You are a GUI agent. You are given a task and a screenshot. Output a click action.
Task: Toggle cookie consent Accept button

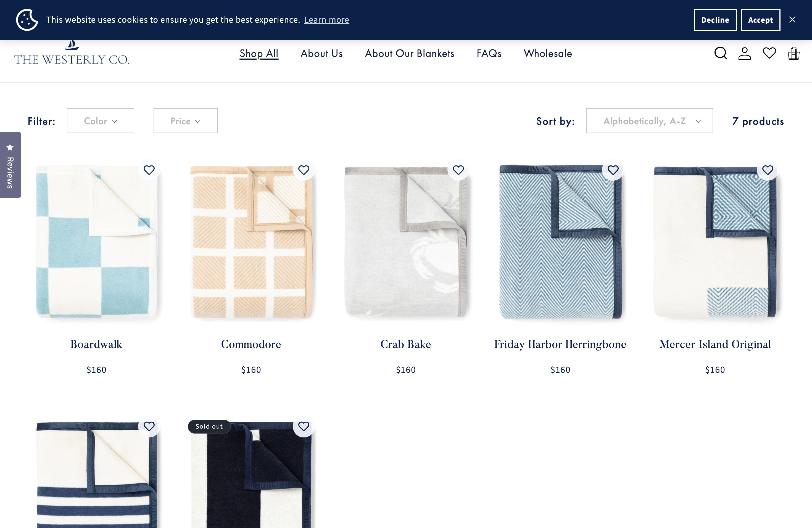(x=760, y=20)
